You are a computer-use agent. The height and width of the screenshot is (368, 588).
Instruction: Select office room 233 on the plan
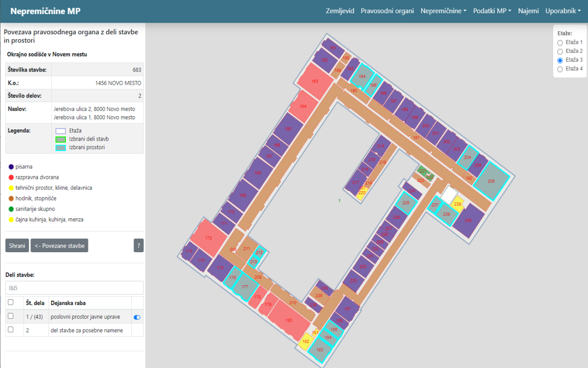pos(353,281)
